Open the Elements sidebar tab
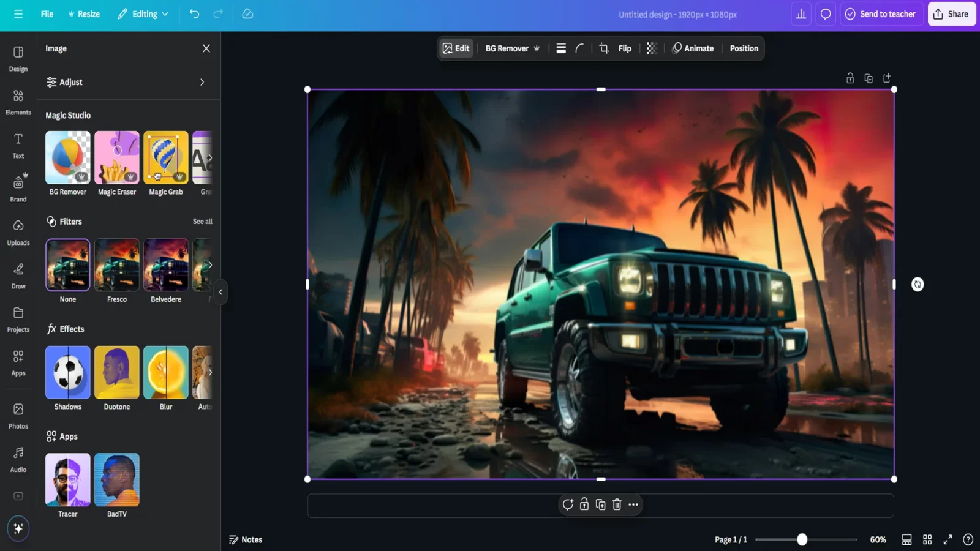 pyautogui.click(x=18, y=102)
